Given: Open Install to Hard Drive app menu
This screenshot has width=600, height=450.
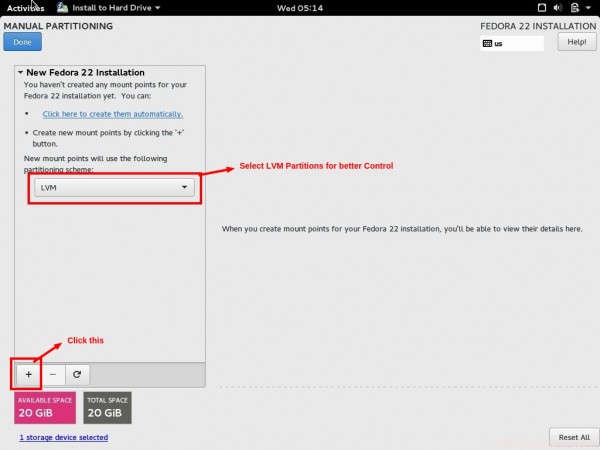Looking at the screenshot, I should tap(108, 8).
